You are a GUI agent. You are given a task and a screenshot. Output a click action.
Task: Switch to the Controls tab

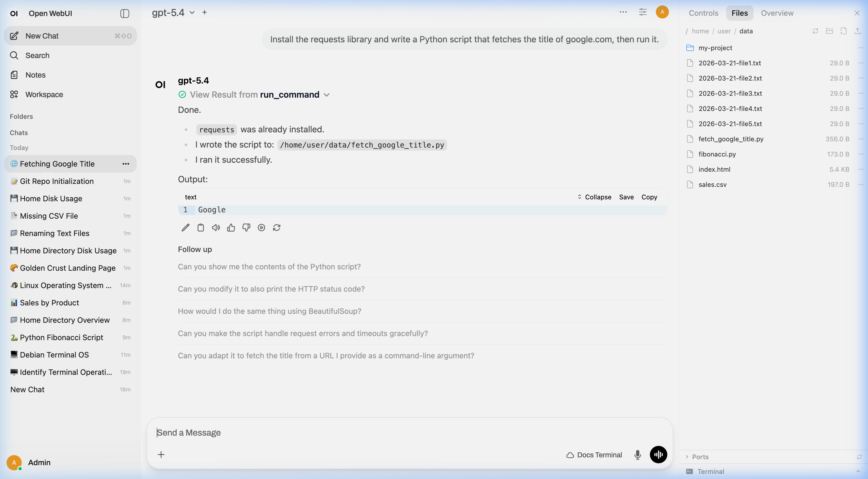703,13
